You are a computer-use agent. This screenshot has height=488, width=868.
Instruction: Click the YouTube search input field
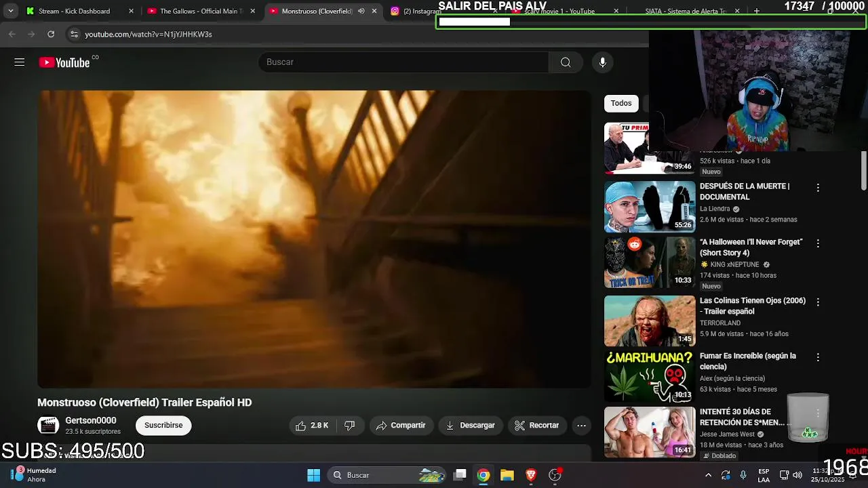403,62
